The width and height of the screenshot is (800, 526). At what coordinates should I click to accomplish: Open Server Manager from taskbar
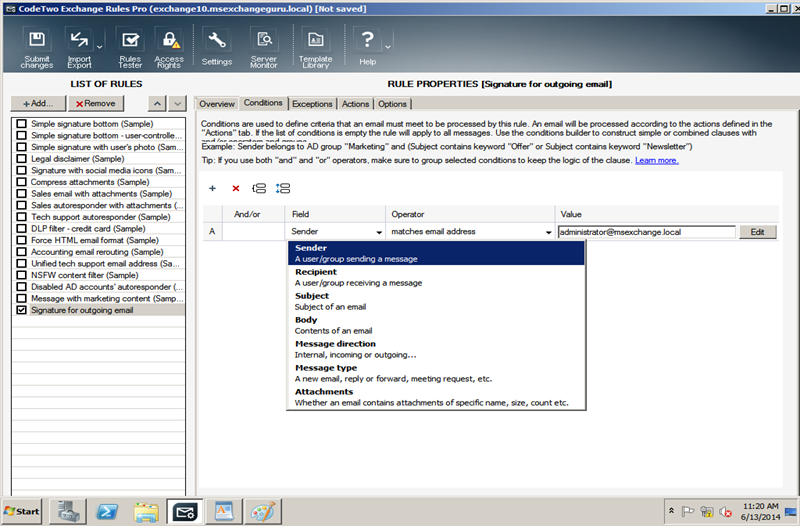pyautogui.click(x=67, y=511)
